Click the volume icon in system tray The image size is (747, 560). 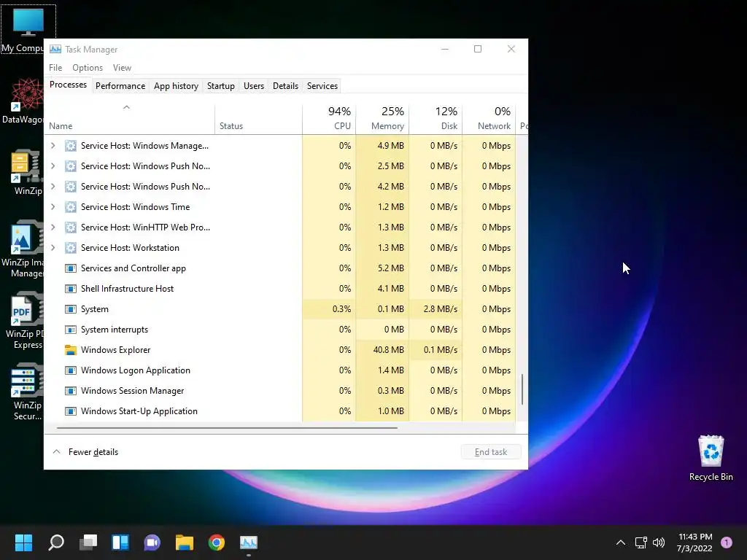[x=659, y=542]
